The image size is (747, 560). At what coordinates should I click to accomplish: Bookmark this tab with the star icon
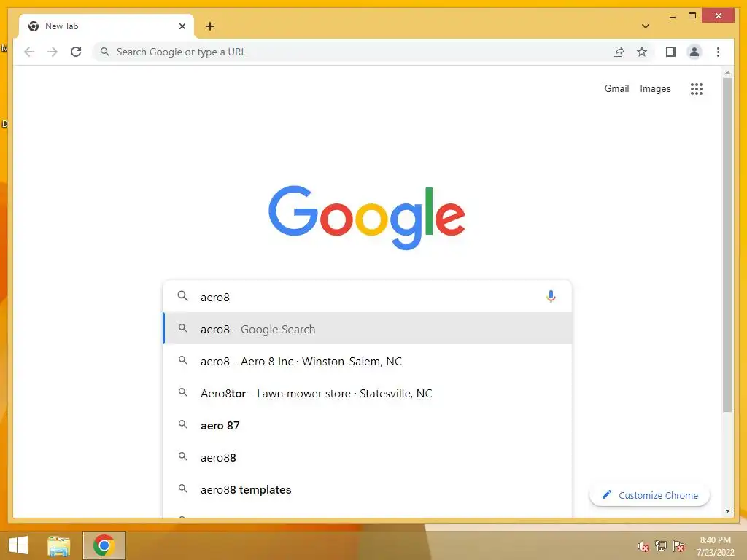[642, 52]
